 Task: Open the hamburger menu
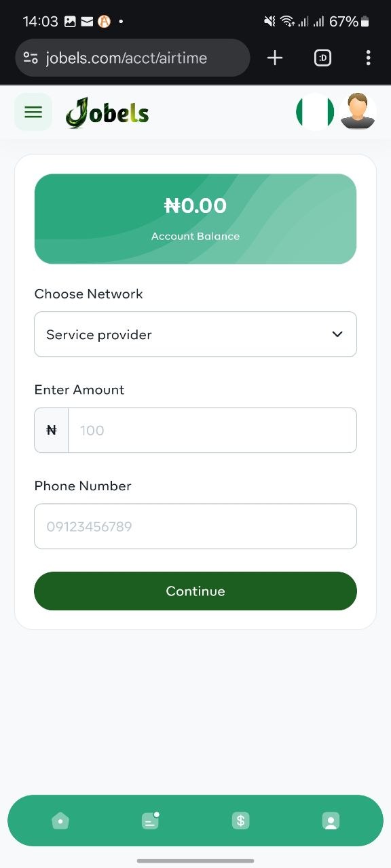coord(33,112)
